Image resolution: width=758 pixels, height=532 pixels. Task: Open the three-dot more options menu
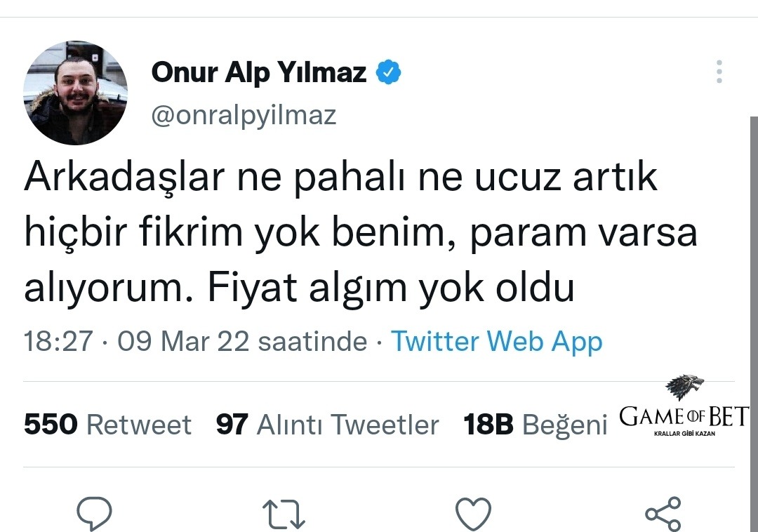coord(719,72)
